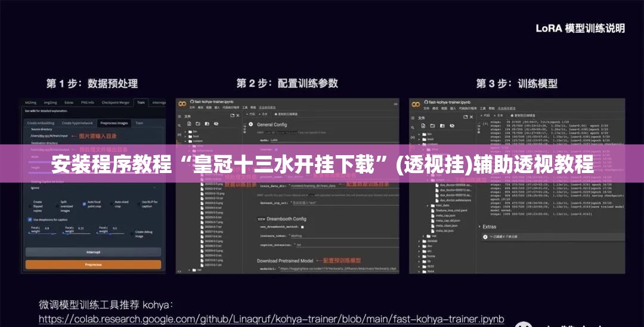Viewport: 644px width, 327px height.
Task: Open the Create embedding sub-tab
Action: [x=41, y=123]
